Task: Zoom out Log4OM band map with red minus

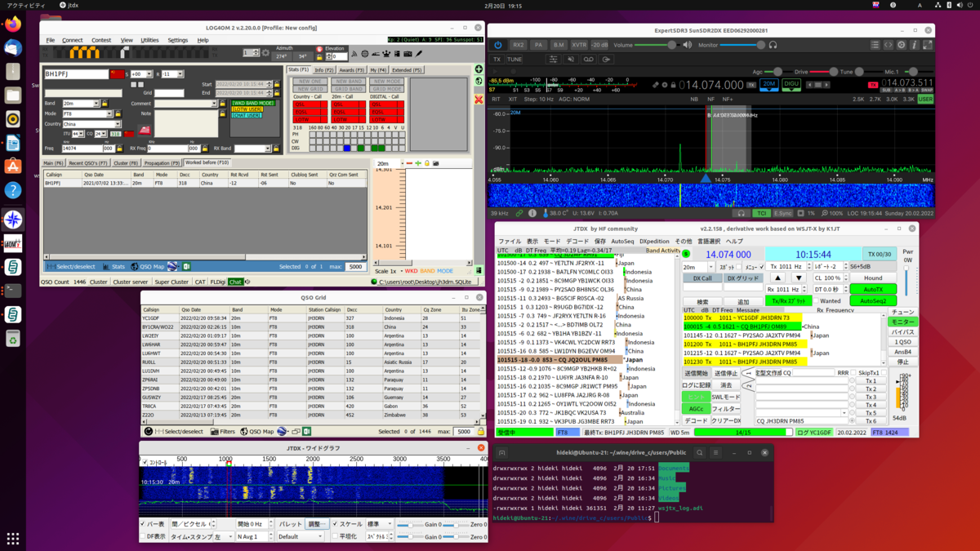Action: (409, 163)
